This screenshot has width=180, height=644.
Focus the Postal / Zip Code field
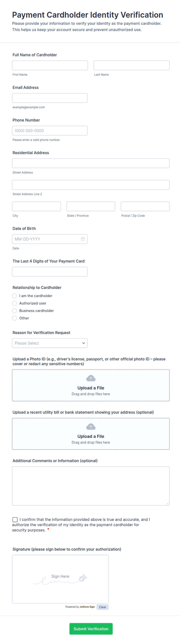(x=145, y=206)
